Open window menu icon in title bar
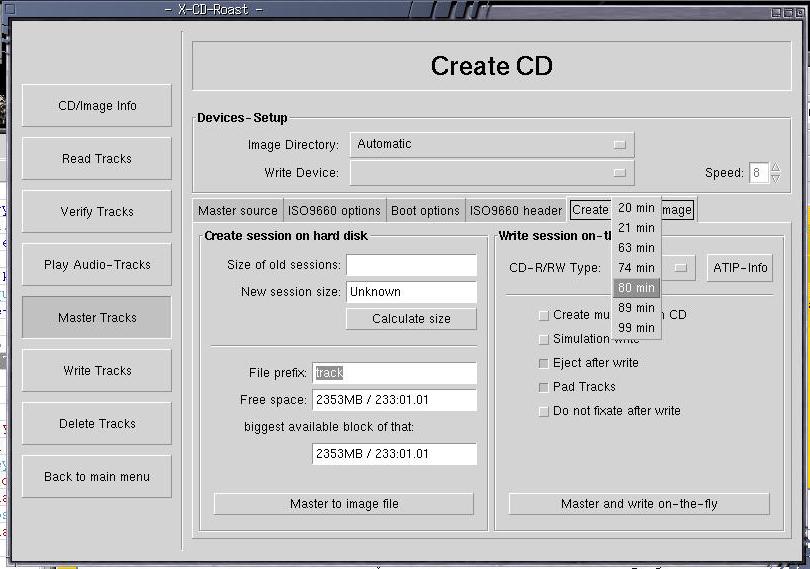This screenshot has width=810, height=569. (9, 9)
